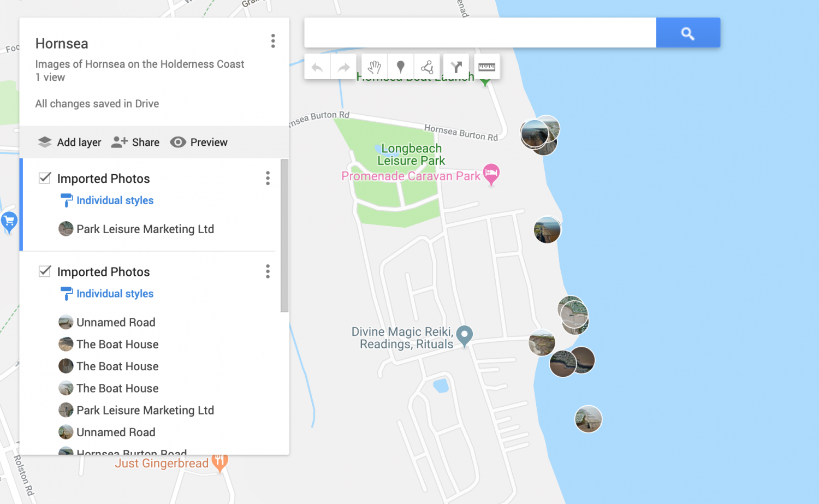Open The Boat House photo entry
This screenshot has width=819, height=504.
(117, 344)
